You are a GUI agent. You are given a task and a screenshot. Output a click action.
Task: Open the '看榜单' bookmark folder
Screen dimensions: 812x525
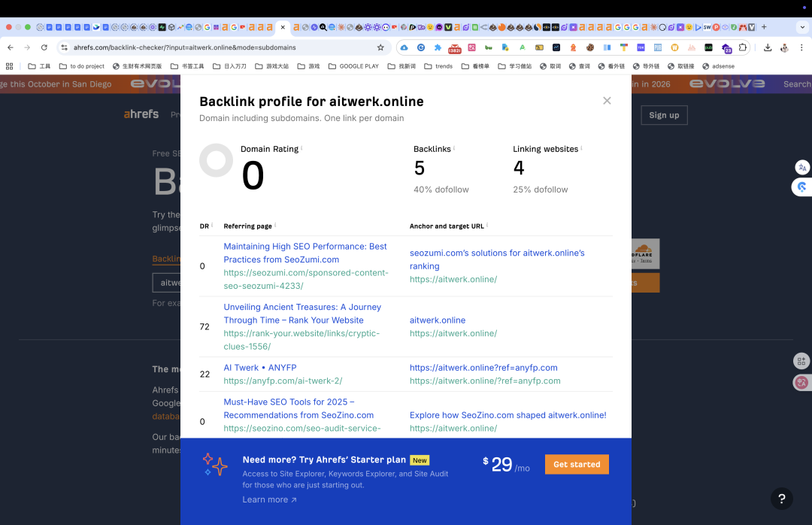pyautogui.click(x=475, y=66)
